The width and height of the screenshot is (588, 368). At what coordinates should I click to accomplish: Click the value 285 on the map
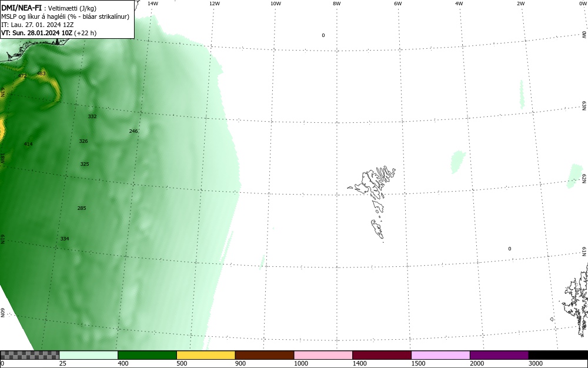click(82, 208)
